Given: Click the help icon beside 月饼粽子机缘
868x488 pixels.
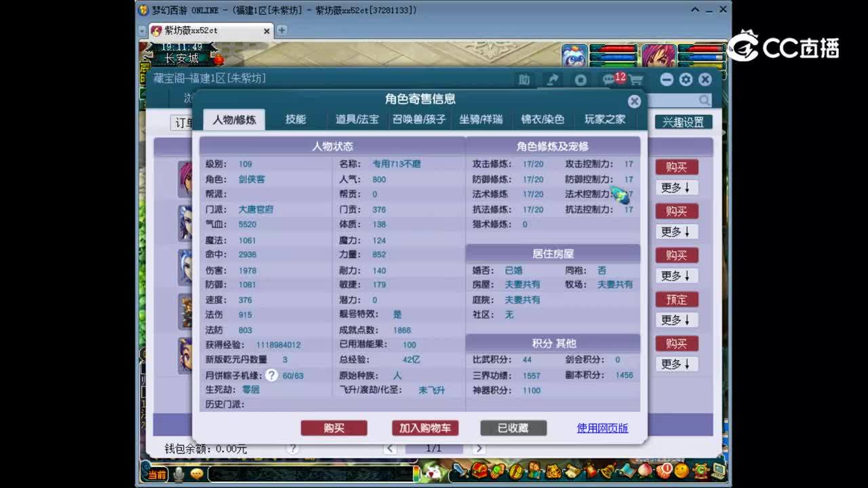Looking at the screenshot, I should (271, 375).
